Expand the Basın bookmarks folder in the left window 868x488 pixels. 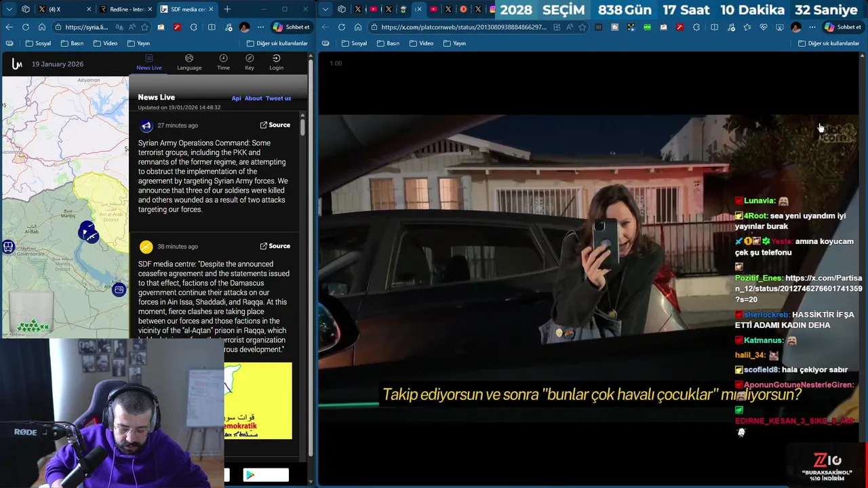[x=72, y=43]
